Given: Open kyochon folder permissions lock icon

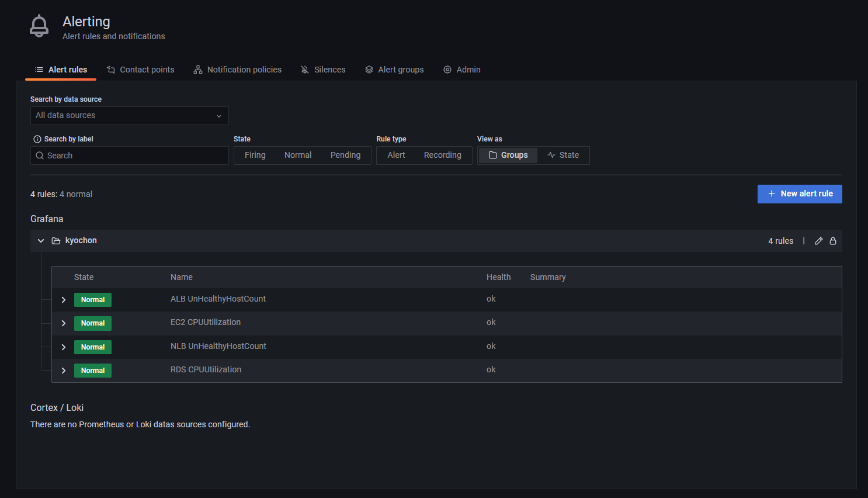Looking at the screenshot, I should (833, 241).
